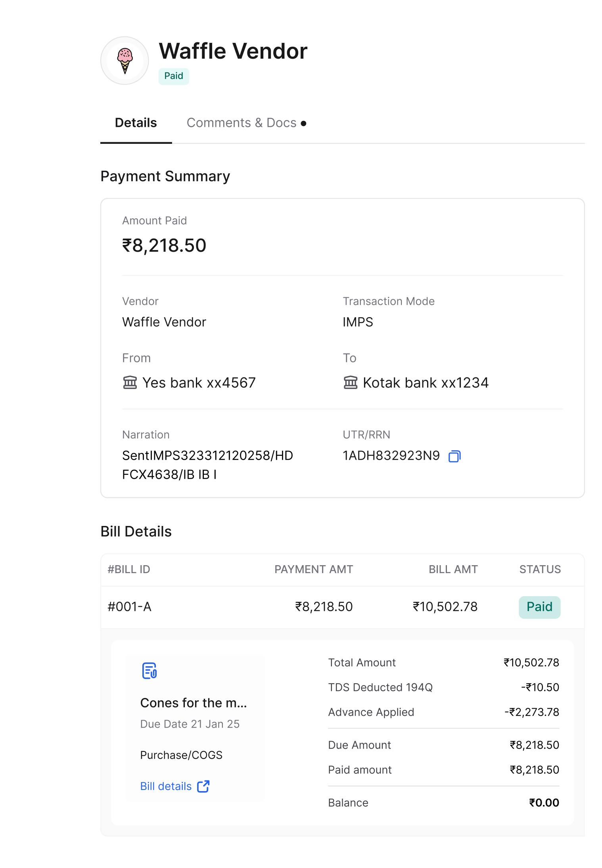Image resolution: width=602 pixels, height=868 pixels.
Task: Open the Bill details link
Action: point(166,786)
